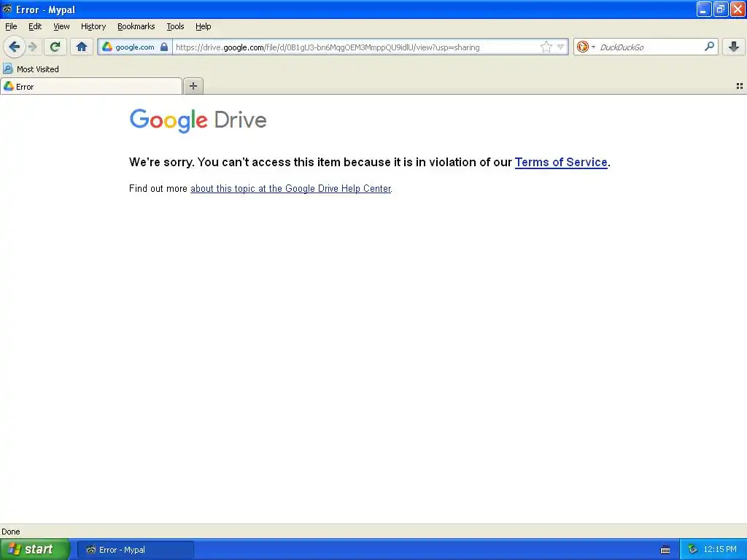Open the DuckDuckGo search engine selector

[586, 47]
